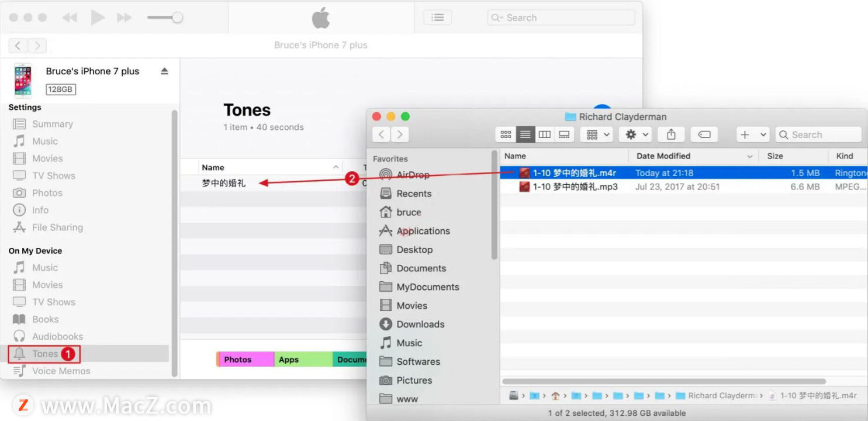Open Finder group-by dropdown

[x=597, y=134]
